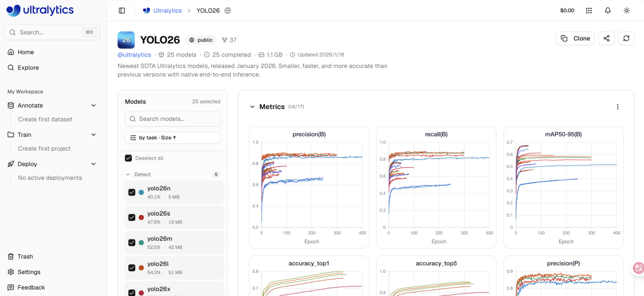
Task: Uncheck the yolo26m model checkbox
Action: point(132,242)
